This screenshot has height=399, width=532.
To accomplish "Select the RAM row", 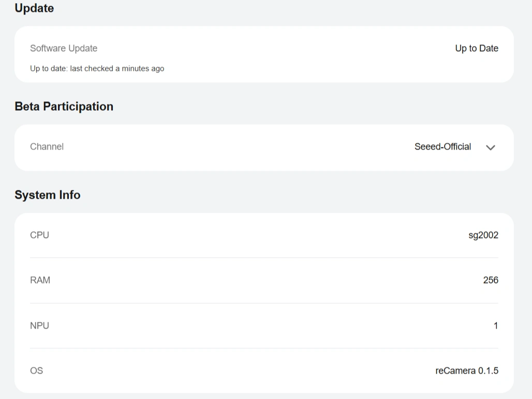I will pos(40,280).
